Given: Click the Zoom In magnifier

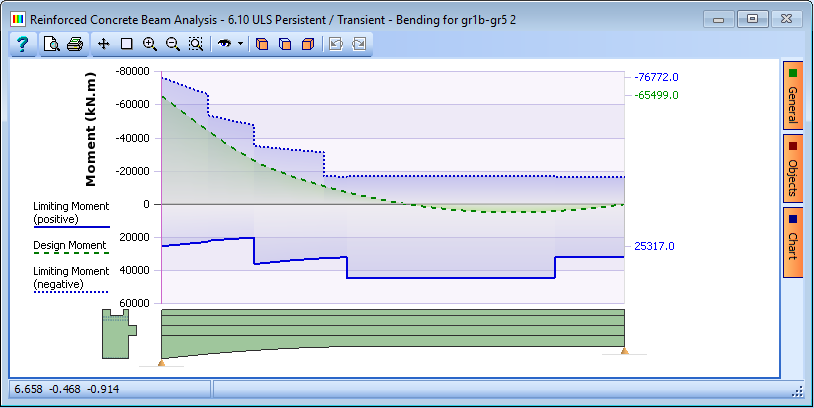Looking at the screenshot, I should click(x=150, y=44).
